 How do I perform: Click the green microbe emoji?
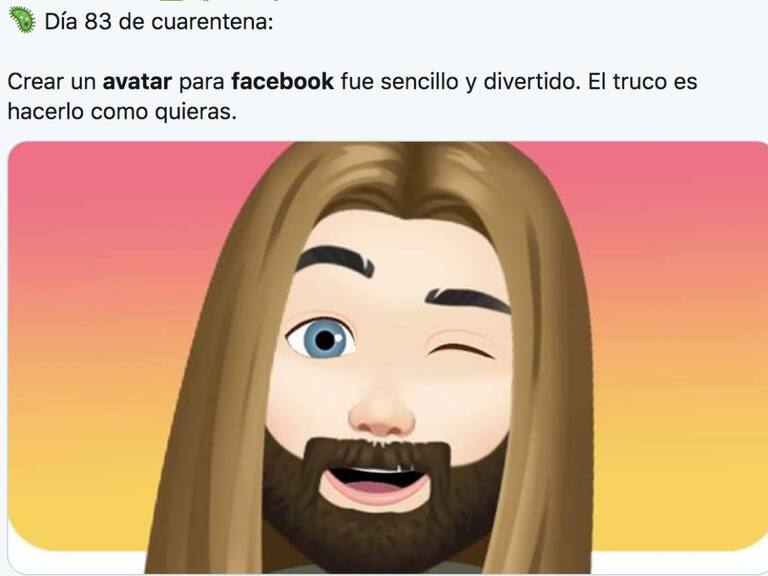click(22, 21)
